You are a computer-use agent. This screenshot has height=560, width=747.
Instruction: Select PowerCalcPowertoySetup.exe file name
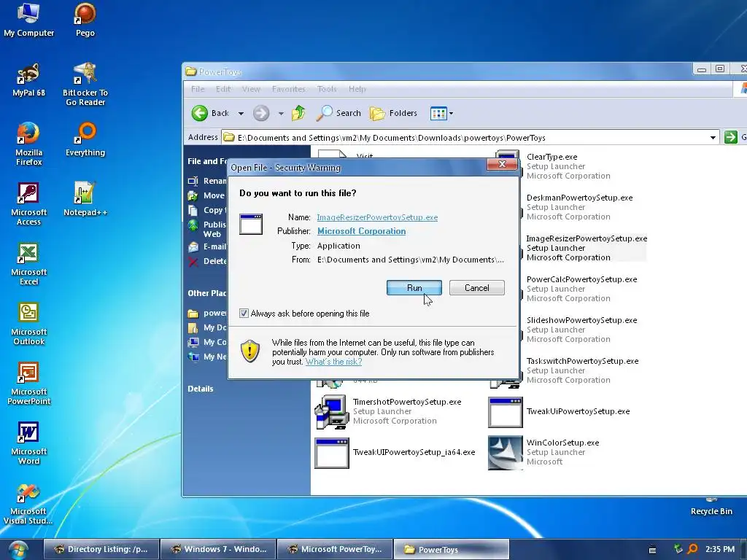click(581, 279)
